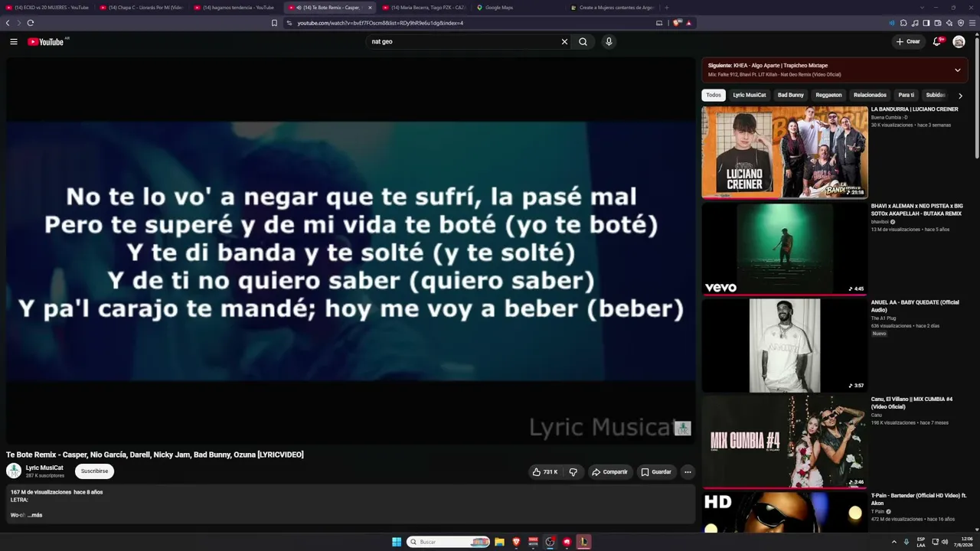Show hidden system tray icons chevron

pyautogui.click(x=893, y=542)
